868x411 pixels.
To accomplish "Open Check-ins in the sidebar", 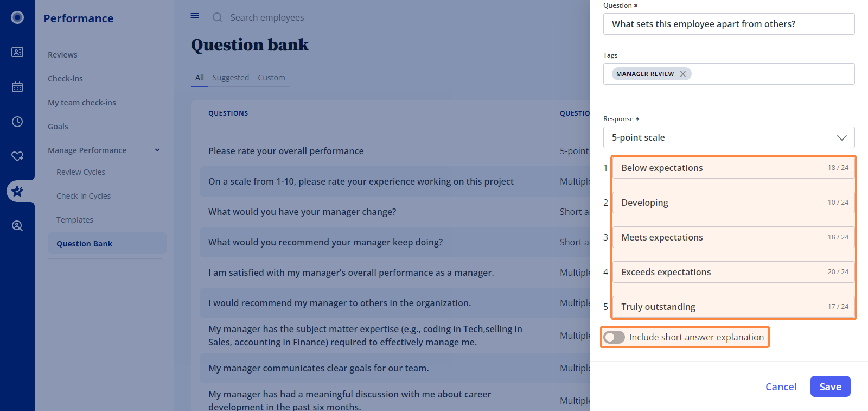I will (x=65, y=78).
